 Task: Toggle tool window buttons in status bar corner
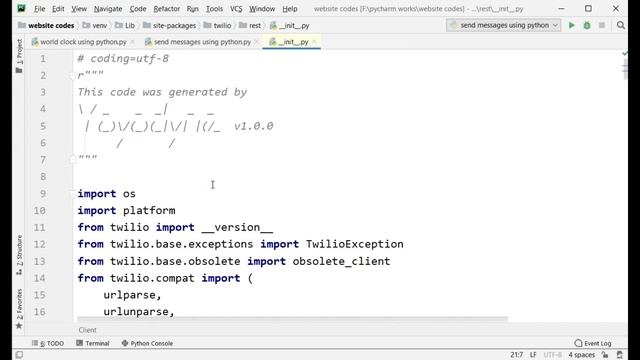pos(19,355)
